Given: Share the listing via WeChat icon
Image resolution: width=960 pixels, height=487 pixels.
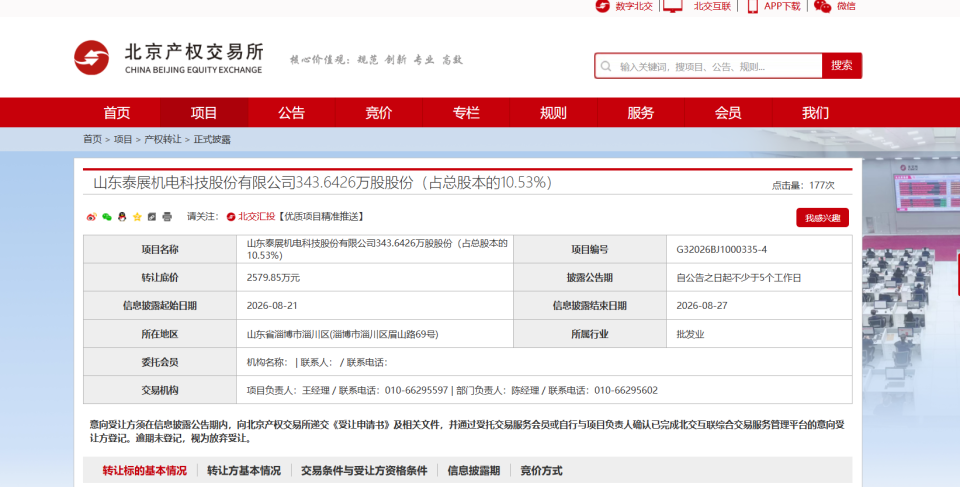Looking at the screenshot, I should click(x=107, y=217).
